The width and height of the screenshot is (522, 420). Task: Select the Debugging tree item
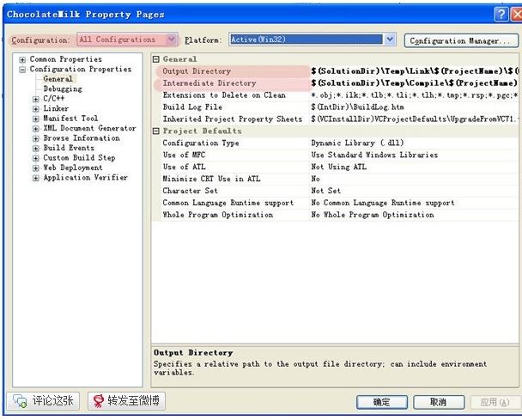click(63, 89)
